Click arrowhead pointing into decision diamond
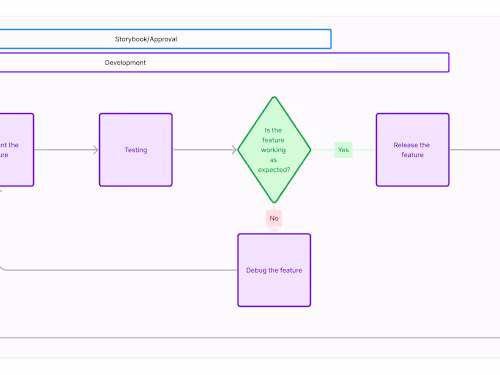Image resolution: width=500 pixels, height=375 pixels. tap(234, 150)
